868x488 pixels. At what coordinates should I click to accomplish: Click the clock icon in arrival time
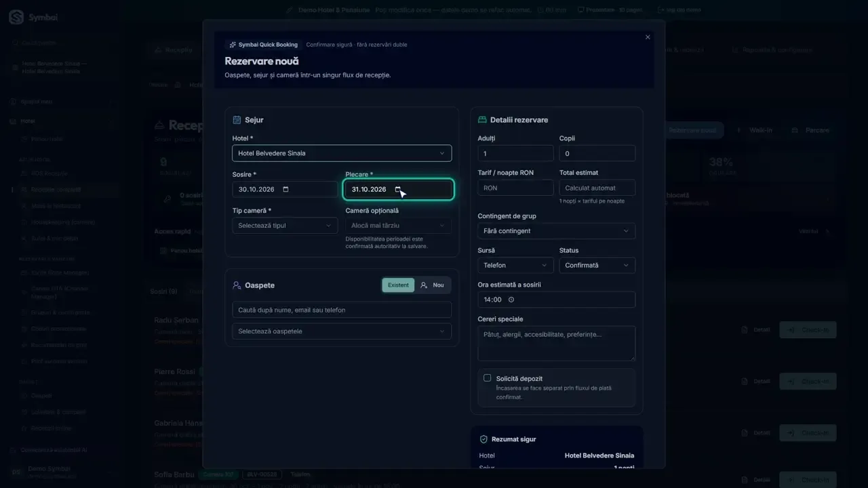511,300
